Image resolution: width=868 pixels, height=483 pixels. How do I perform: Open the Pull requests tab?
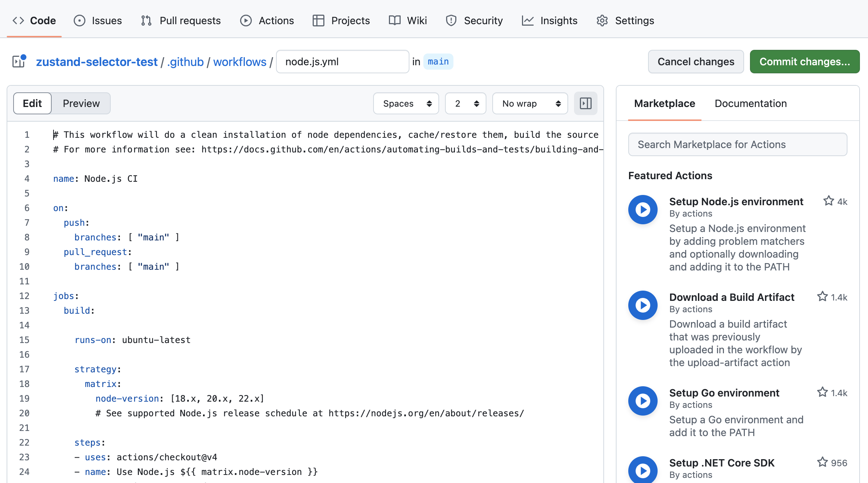pos(181,21)
